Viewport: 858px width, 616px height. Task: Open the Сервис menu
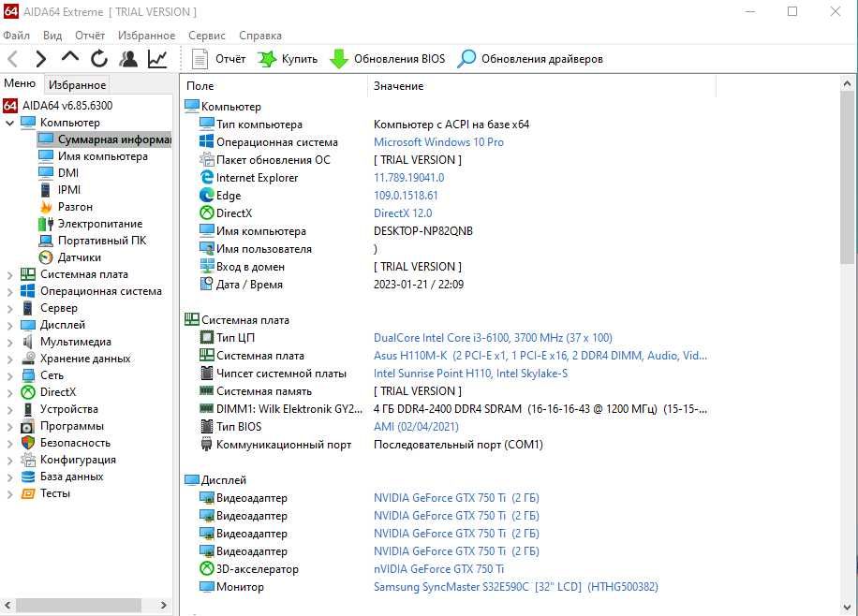click(207, 36)
